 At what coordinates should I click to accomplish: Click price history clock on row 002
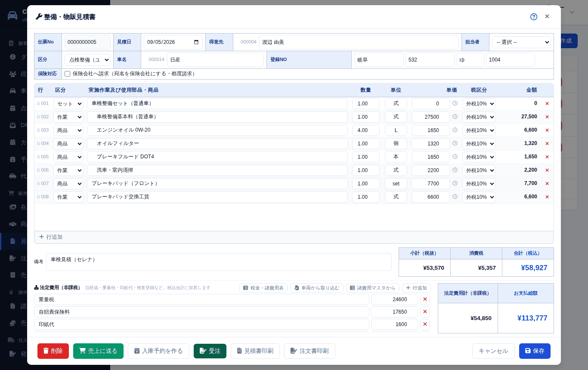click(455, 117)
